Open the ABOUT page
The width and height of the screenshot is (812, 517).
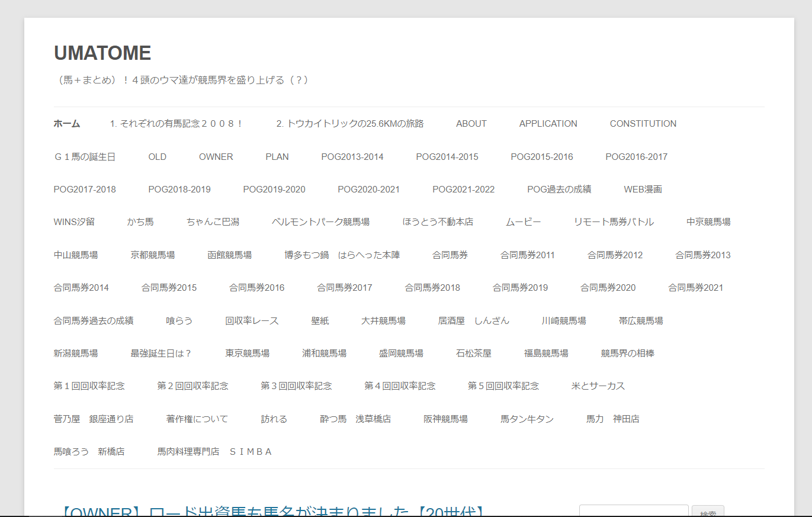pyautogui.click(x=471, y=124)
